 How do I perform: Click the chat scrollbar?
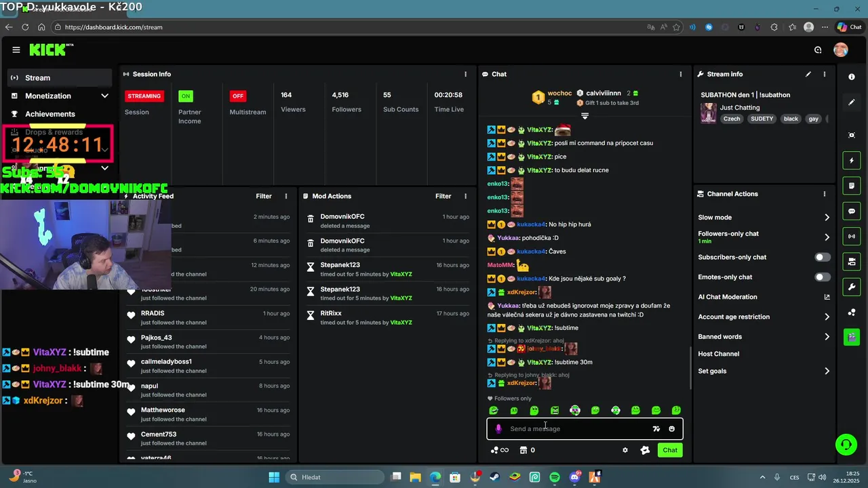tap(690, 368)
